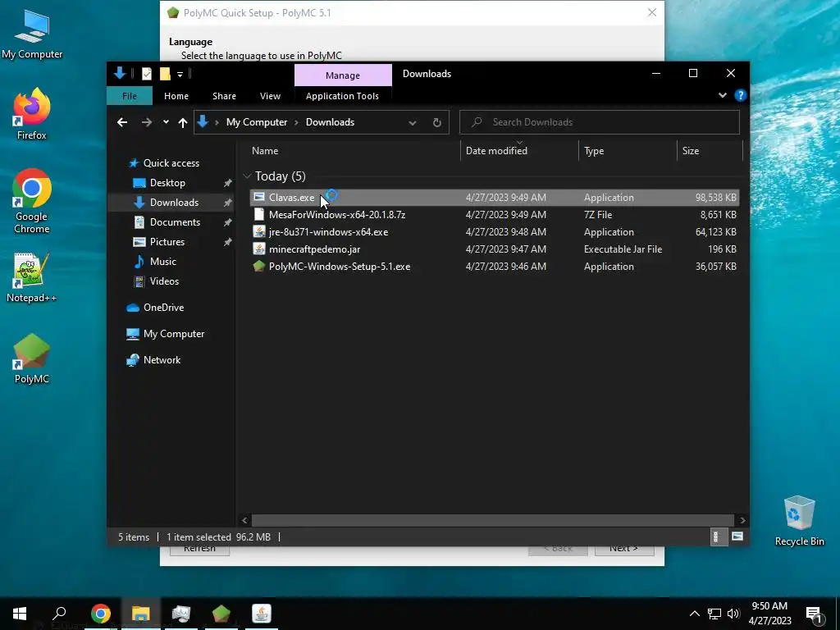840x630 pixels.
Task: Open Downloads in navigation pane
Action: [x=174, y=203]
